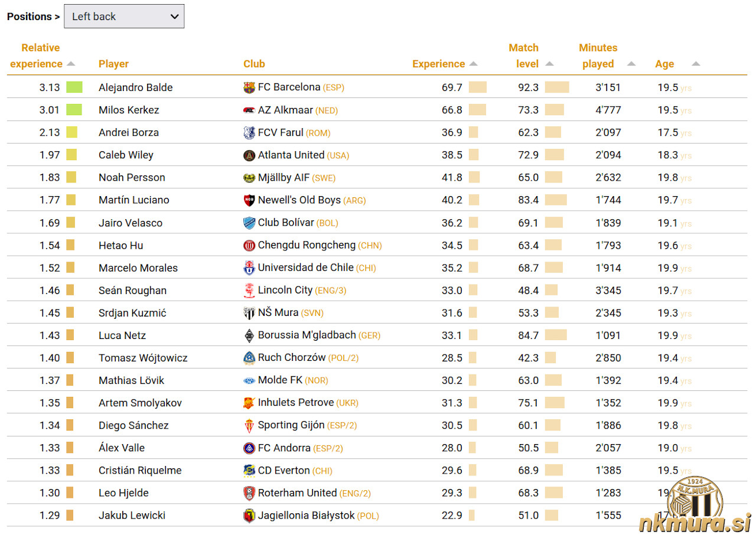The width and height of the screenshot is (756, 538).
Task: Click yellow relative experience swatch for Andrei Borza
Action: click(x=71, y=132)
